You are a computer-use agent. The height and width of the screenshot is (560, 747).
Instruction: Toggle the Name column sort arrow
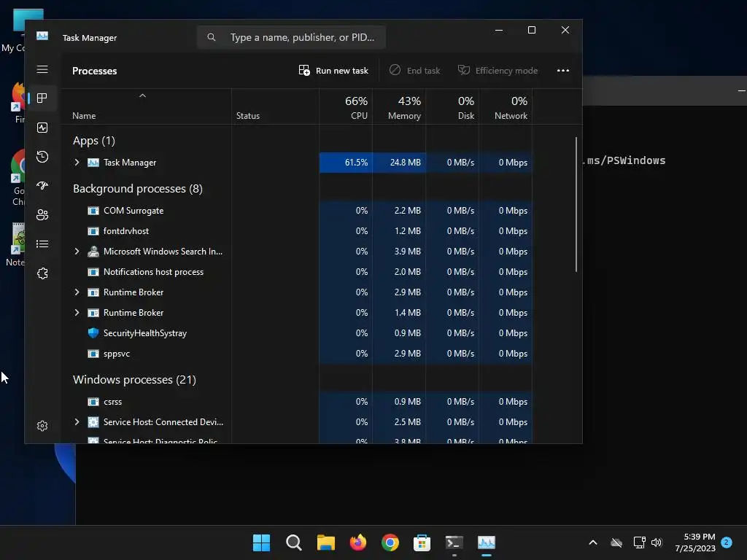click(x=142, y=96)
